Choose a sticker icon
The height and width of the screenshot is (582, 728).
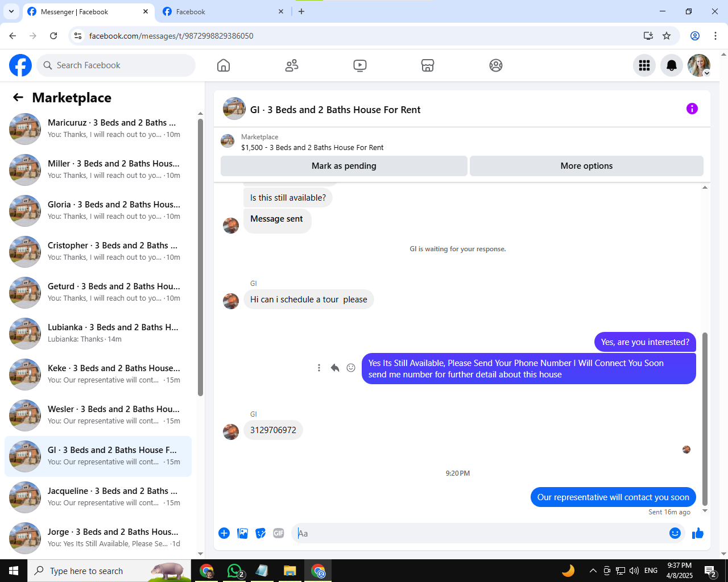[260, 533]
